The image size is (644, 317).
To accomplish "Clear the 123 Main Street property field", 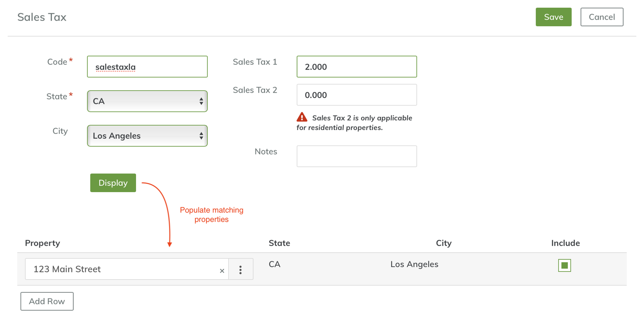I will click(x=222, y=271).
